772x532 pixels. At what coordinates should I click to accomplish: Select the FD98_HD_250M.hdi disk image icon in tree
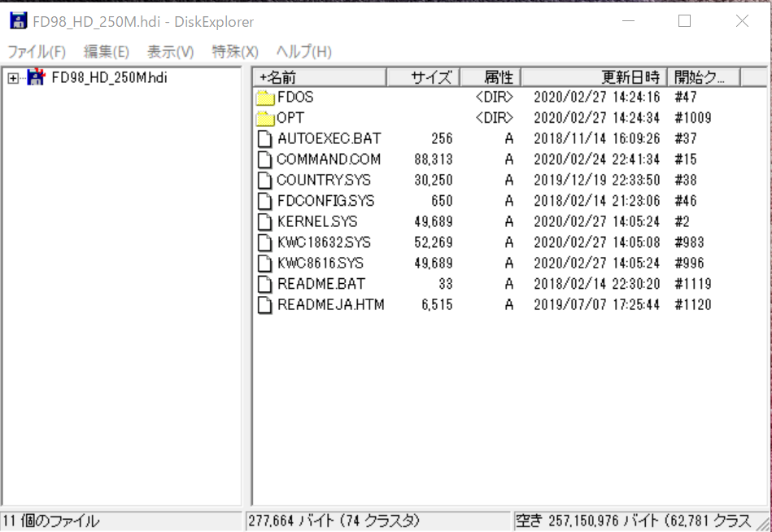pyautogui.click(x=36, y=77)
